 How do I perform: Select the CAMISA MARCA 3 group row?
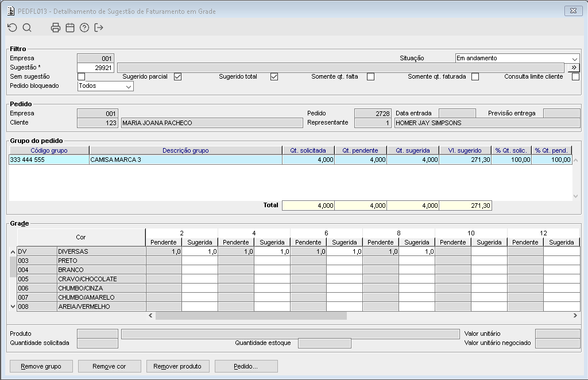click(x=185, y=160)
